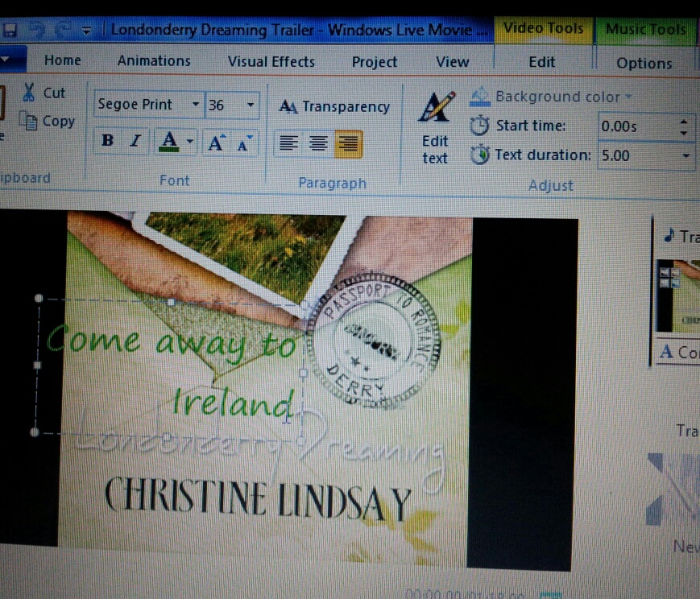Open the font color dropdown arrow

click(x=190, y=142)
